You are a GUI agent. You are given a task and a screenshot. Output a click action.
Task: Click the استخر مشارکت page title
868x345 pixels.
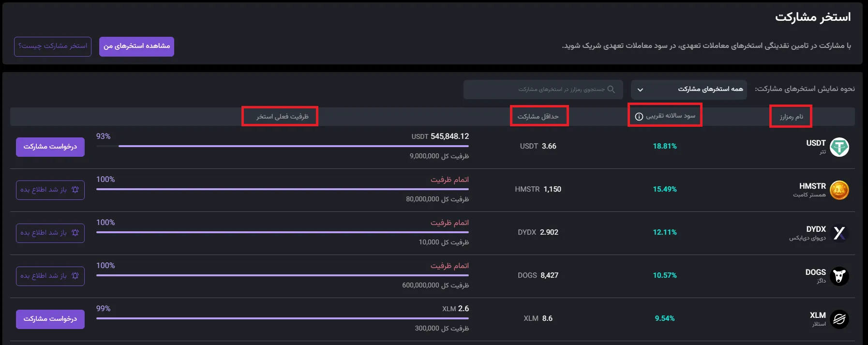(x=813, y=17)
